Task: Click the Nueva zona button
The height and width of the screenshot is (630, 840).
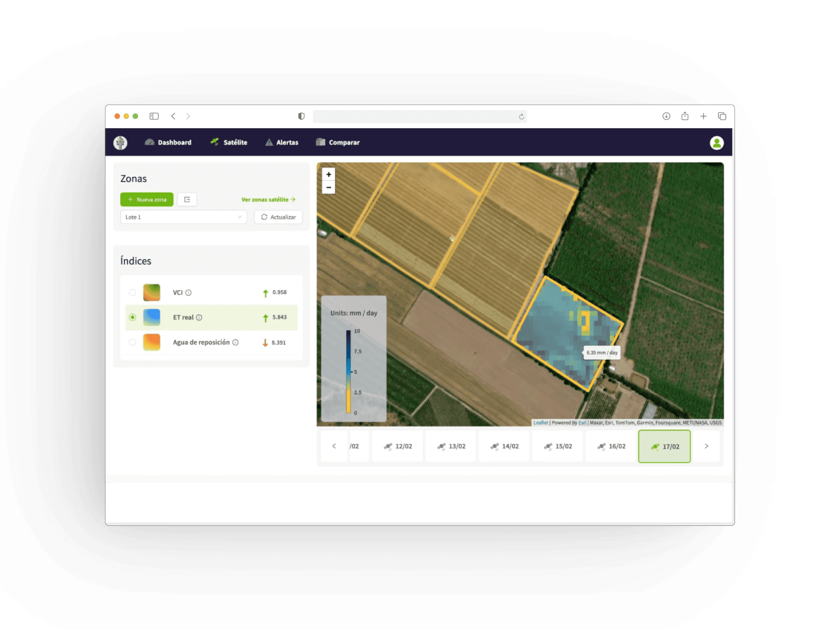Action: click(147, 199)
